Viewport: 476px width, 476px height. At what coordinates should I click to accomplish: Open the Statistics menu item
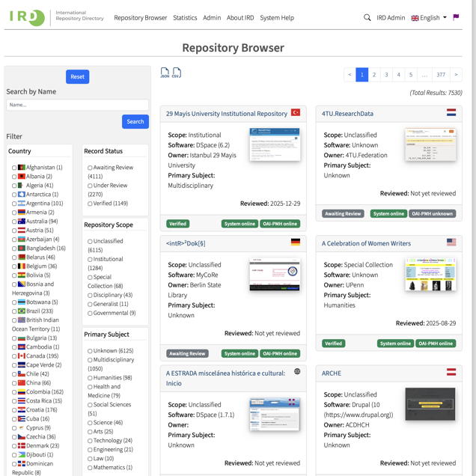click(185, 18)
